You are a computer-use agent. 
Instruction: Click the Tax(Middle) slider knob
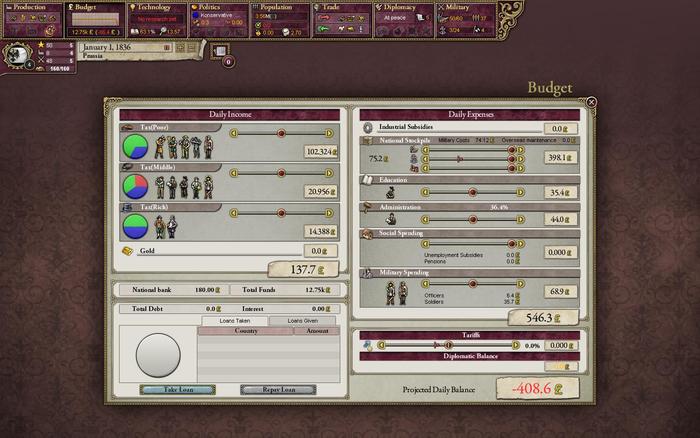click(x=281, y=173)
